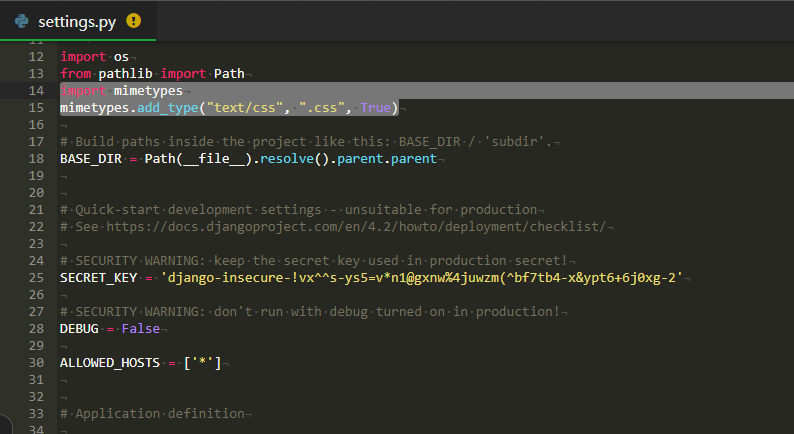
Task: Click line number 28 in the gutter
Action: (36, 329)
